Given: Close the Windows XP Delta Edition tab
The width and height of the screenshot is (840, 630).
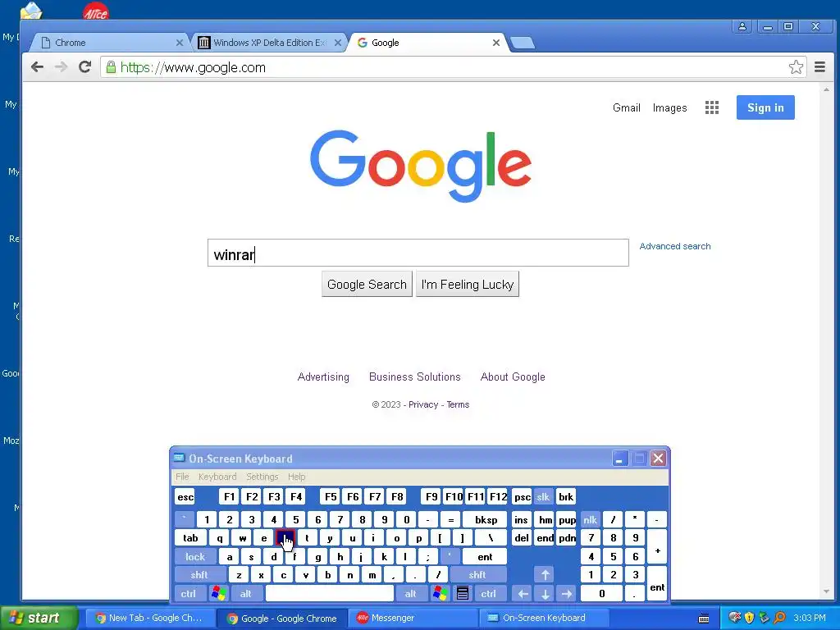Looking at the screenshot, I should (x=337, y=43).
